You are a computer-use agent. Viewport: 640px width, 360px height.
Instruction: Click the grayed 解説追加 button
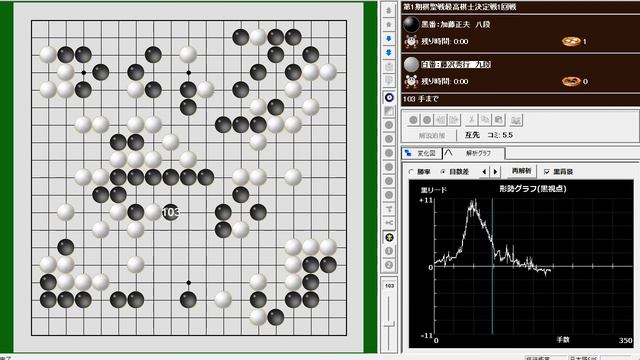pyautogui.click(x=431, y=135)
